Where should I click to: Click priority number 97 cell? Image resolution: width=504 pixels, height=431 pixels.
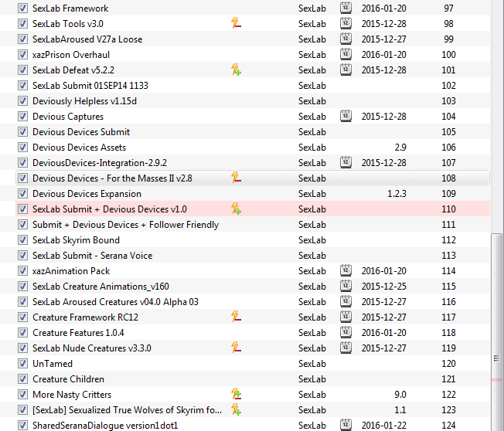(448, 8)
